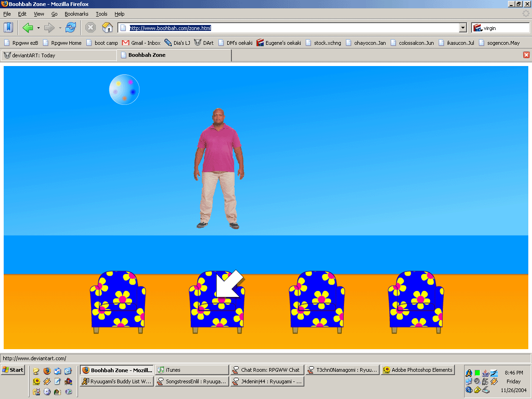Click the Java coffee cup tray icon
The height and width of the screenshot is (399, 532).
[x=485, y=373]
